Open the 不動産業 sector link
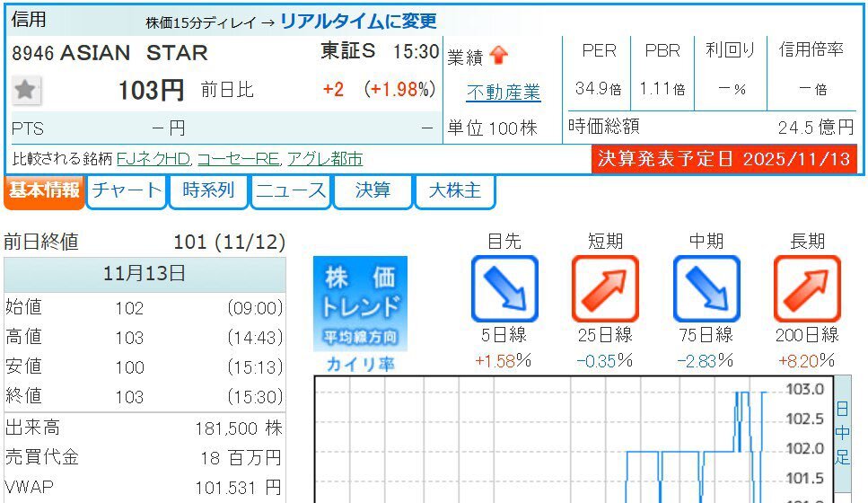This screenshot has height=503, width=868. tap(504, 92)
